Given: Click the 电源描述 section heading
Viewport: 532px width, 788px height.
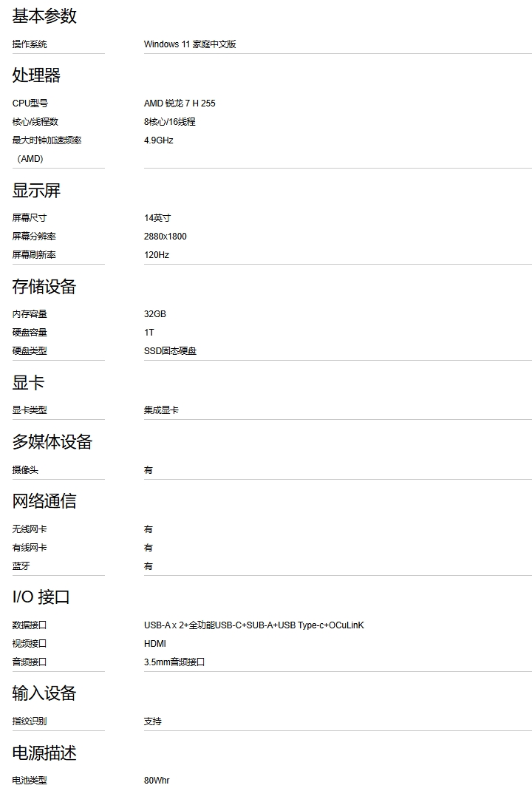Looking at the screenshot, I should click(x=44, y=753).
